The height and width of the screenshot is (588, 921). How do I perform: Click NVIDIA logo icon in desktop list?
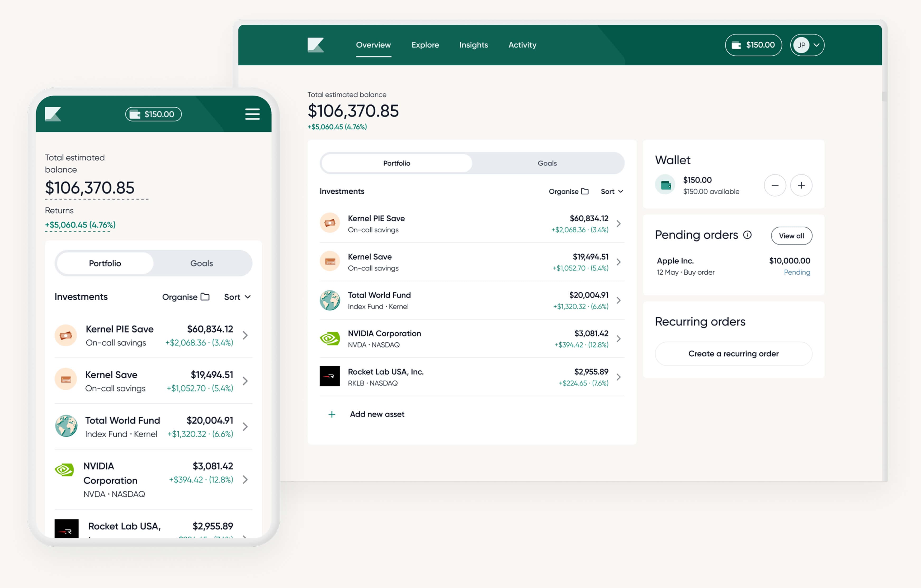[330, 338]
